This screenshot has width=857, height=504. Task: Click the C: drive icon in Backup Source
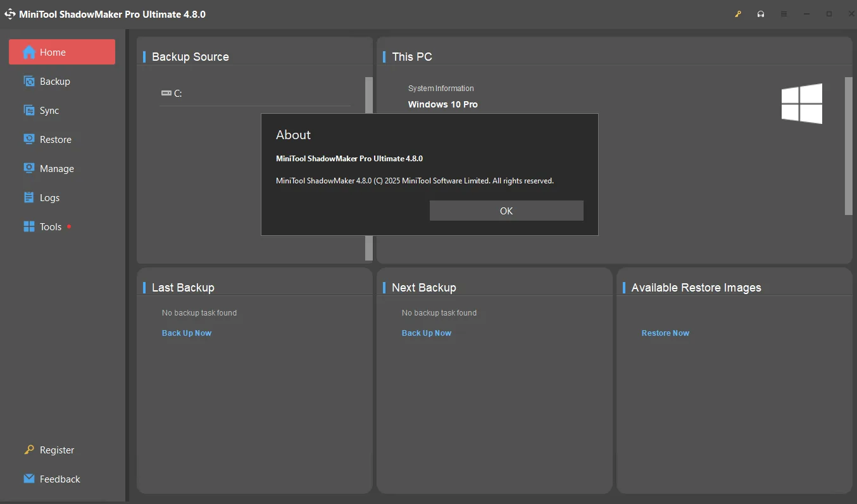166,93
